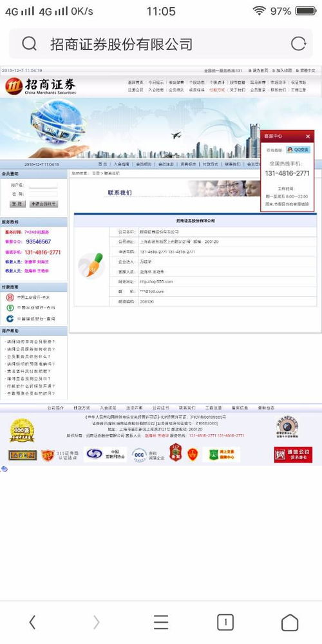The width and height of the screenshot is (322, 644).
Task: Select 入会指南 in the blue nav bar
Action: coord(122,164)
